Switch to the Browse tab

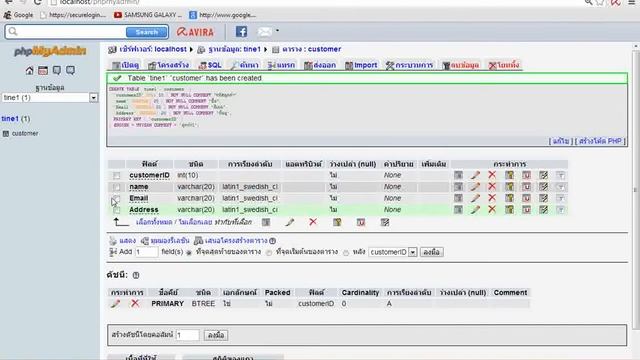tap(126, 65)
